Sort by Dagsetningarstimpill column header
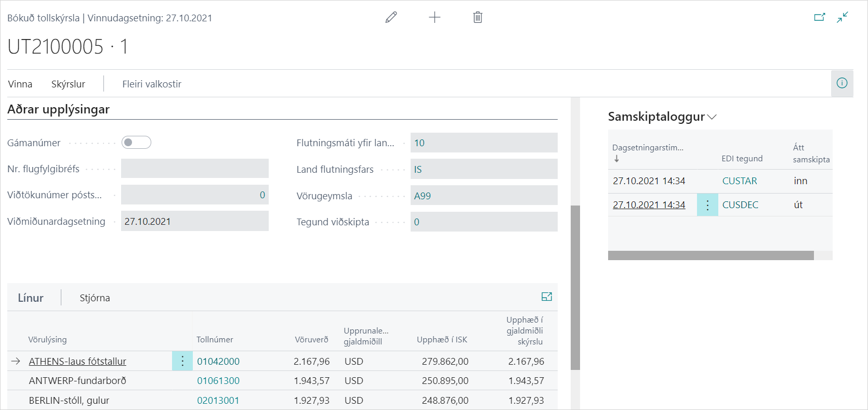Viewport: 868px width, 410px height. point(648,148)
